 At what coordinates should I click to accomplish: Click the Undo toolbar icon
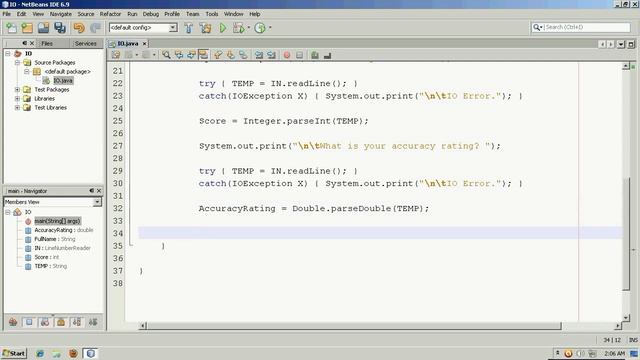pyautogui.click(x=79, y=28)
